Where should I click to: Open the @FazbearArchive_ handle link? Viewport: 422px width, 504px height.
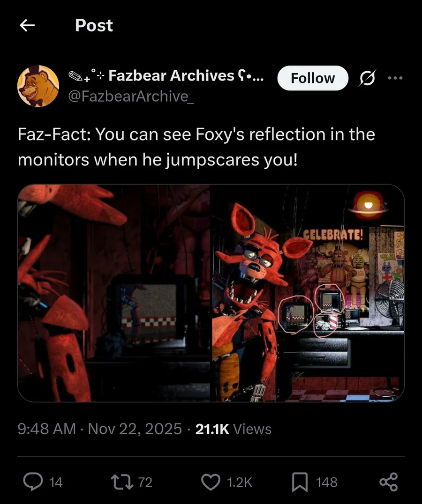click(x=131, y=96)
